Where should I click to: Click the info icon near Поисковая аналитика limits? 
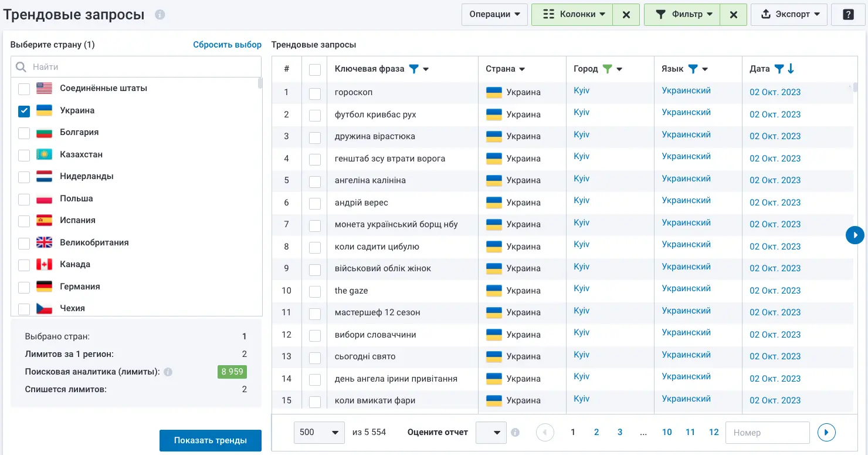point(169,372)
